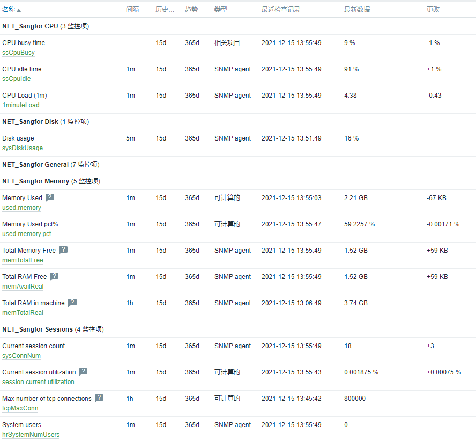Open the memAvailReal link
The image size is (476, 448).
click(23, 287)
